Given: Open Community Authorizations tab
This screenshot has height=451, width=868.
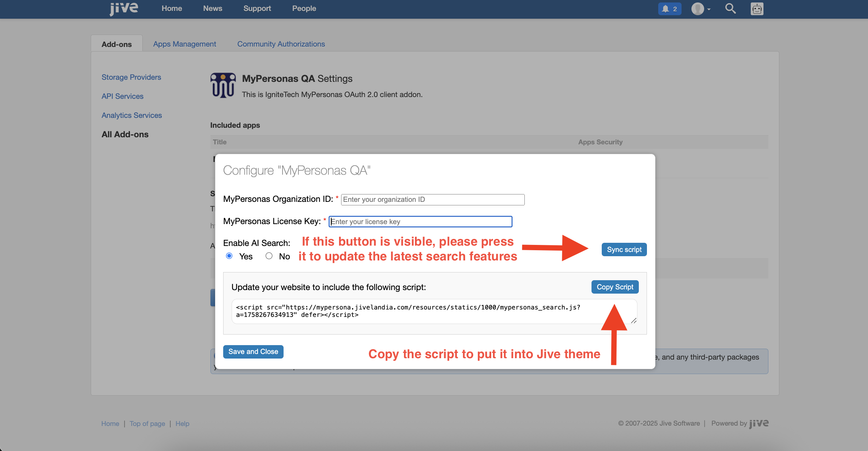Looking at the screenshot, I should (x=281, y=44).
